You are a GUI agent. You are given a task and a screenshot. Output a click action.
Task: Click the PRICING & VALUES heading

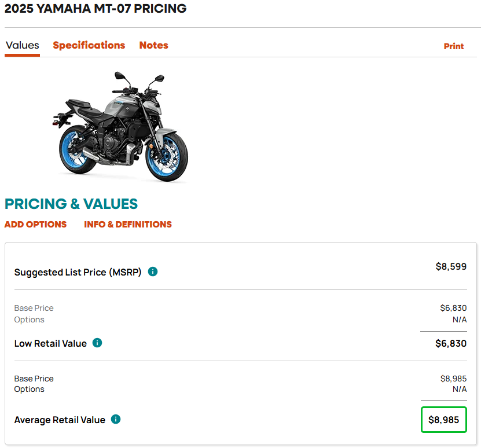(x=71, y=204)
